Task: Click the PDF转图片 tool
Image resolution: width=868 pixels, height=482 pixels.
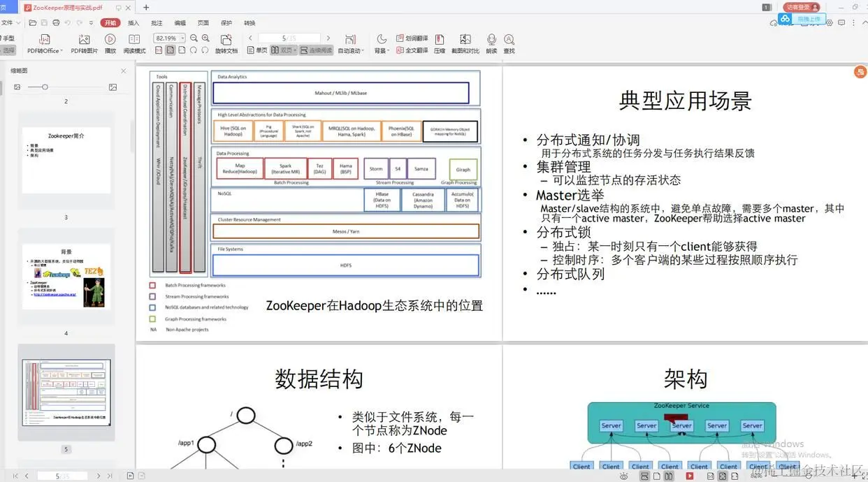Action: pyautogui.click(x=85, y=44)
